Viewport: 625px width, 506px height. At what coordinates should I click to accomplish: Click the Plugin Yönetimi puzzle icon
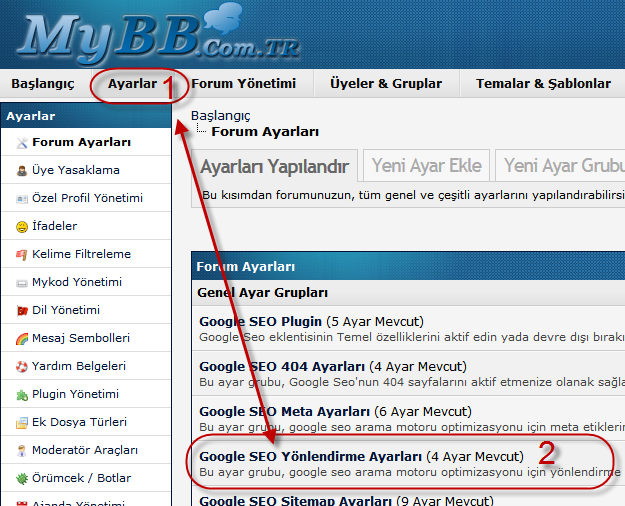coord(22,395)
